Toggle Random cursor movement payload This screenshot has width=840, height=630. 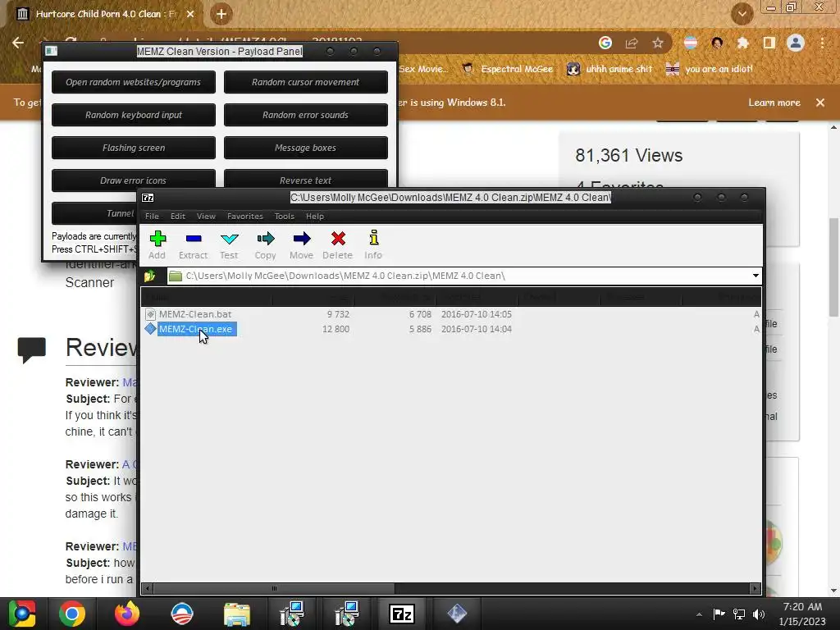click(x=305, y=82)
